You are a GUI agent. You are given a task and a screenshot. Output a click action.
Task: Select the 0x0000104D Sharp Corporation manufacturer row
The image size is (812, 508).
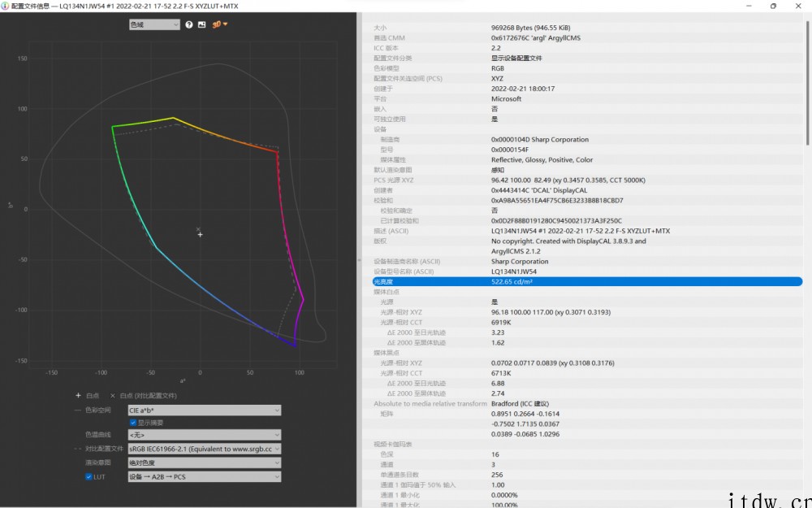[587, 140]
